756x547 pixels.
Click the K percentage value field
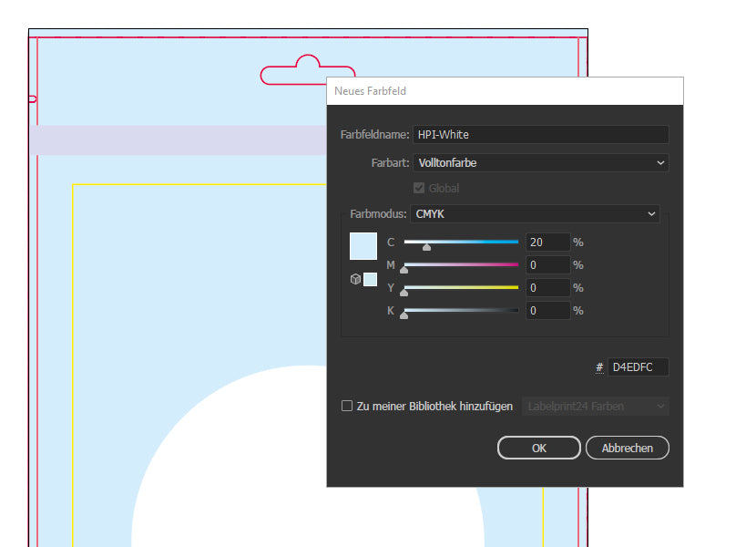click(547, 311)
